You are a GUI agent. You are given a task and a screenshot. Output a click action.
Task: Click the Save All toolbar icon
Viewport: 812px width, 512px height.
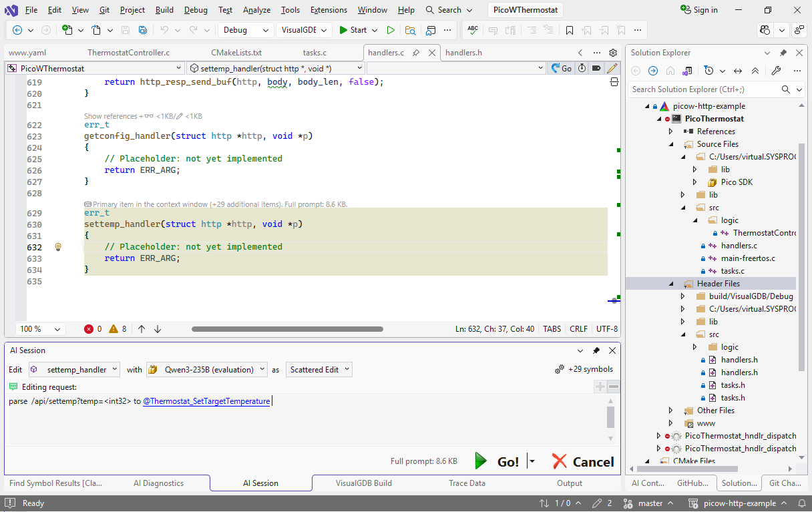143,30
